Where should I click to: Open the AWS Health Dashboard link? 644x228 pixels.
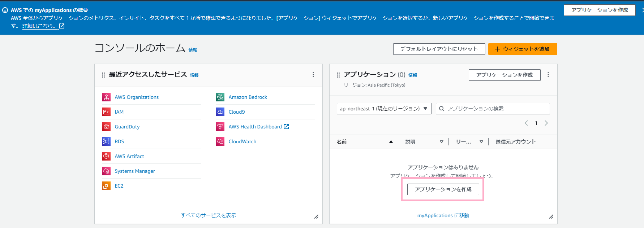(255, 127)
